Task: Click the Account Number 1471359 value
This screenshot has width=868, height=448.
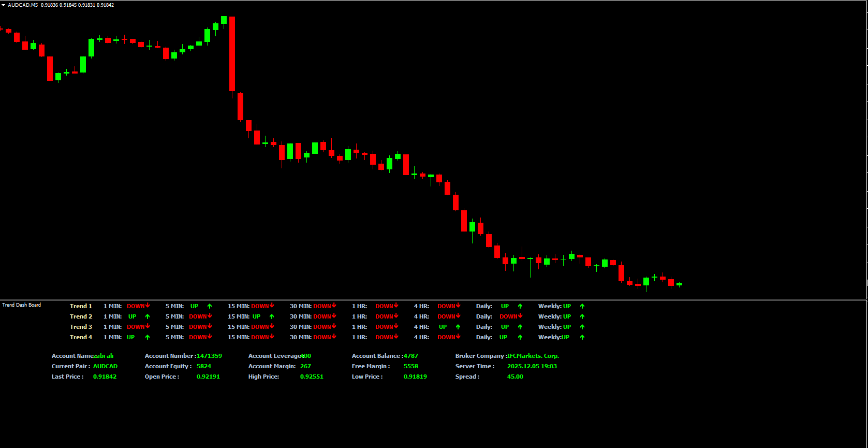Action: (209, 356)
